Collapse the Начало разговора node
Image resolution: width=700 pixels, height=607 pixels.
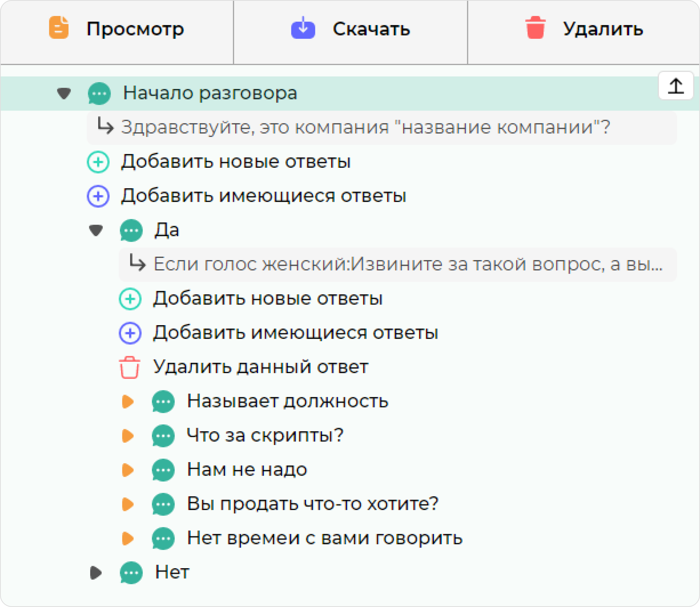pyautogui.click(x=64, y=93)
